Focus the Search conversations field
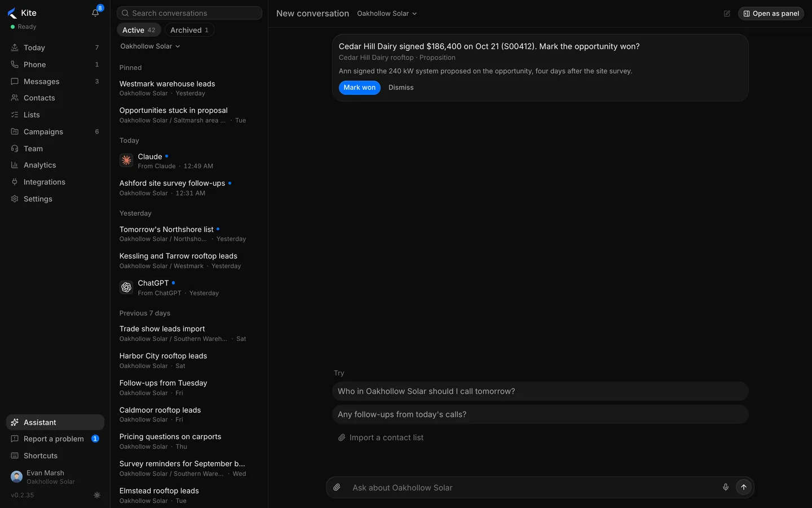The width and height of the screenshot is (812, 508). click(189, 13)
